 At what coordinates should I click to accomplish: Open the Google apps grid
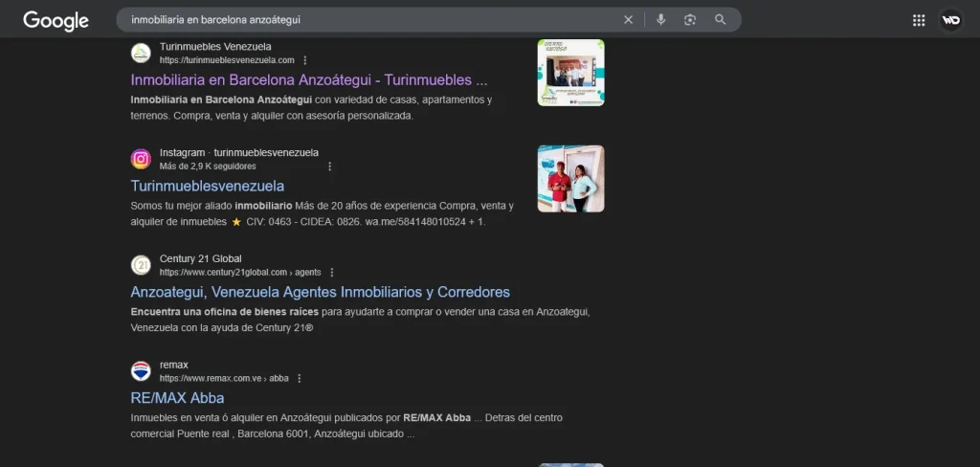coord(919,21)
